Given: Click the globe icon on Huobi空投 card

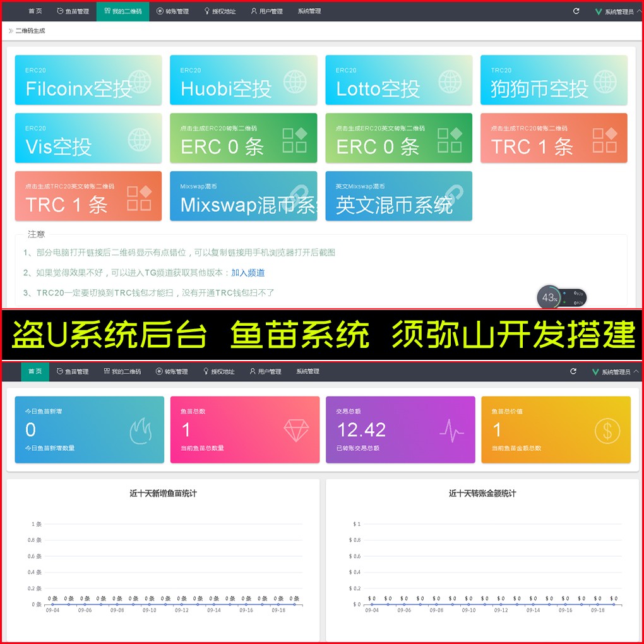Looking at the screenshot, I should tap(295, 81).
